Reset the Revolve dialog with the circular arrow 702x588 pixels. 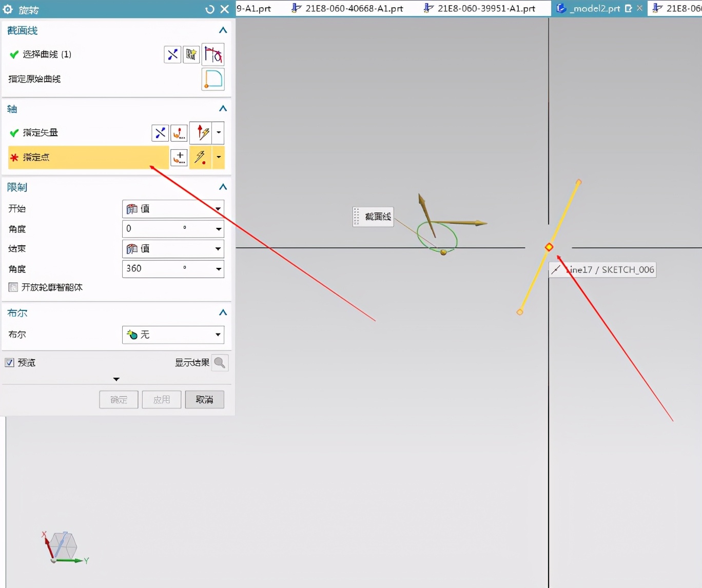tap(209, 9)
